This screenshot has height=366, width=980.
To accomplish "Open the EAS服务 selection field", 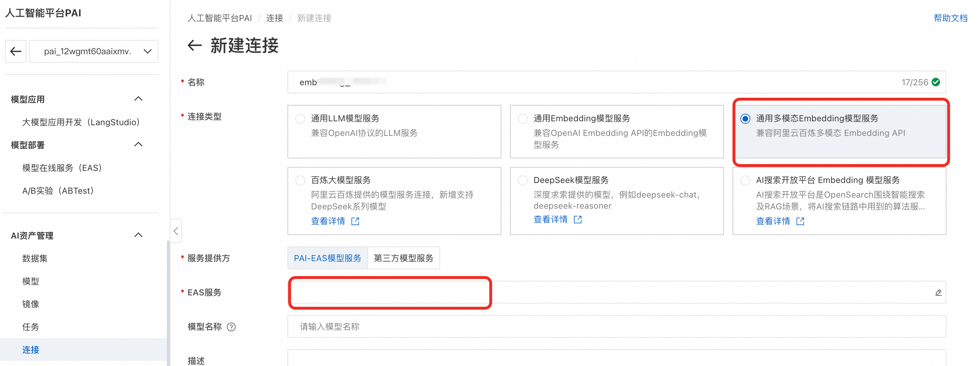I will click(617, 292).
